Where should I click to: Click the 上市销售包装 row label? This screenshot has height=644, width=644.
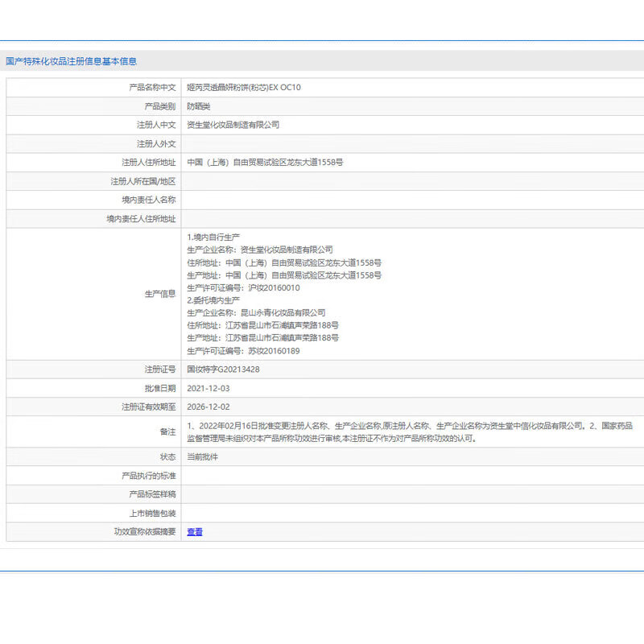pyautogui.click(x=152, y=513)
